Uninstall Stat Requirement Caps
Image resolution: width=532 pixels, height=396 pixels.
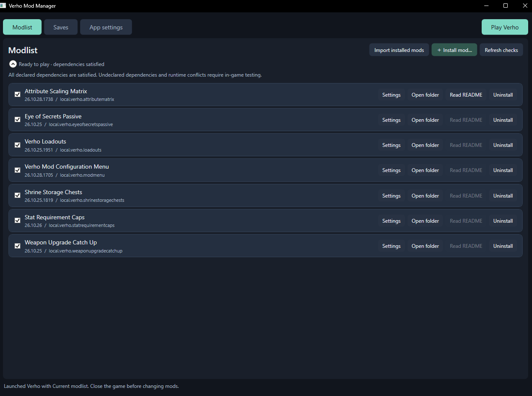[503, 221]
